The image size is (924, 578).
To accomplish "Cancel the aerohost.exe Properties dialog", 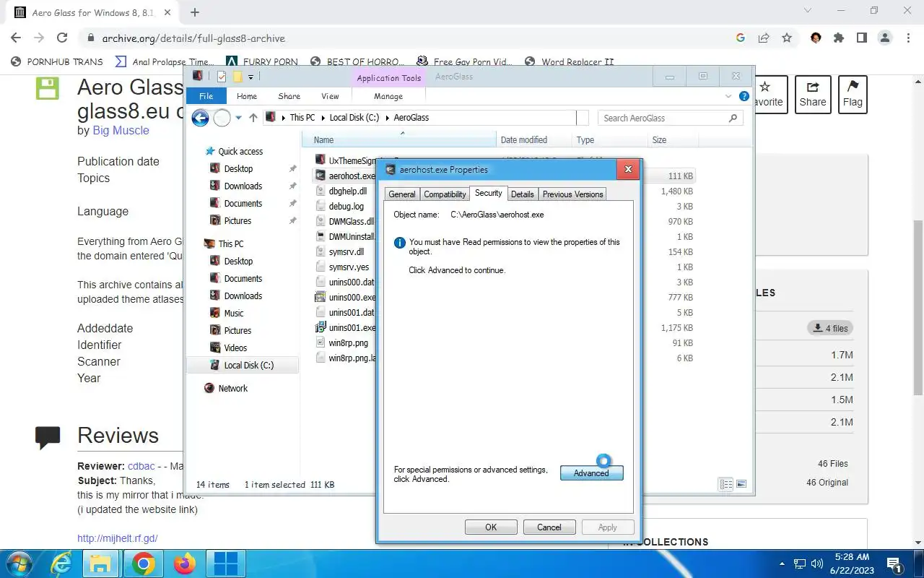I will pos(549,527).
